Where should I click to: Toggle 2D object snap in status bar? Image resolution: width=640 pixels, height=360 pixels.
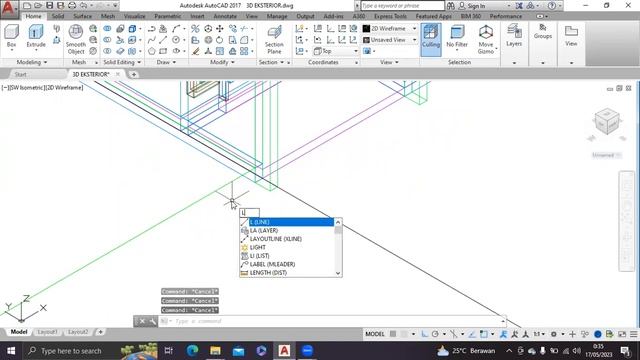click(x=484, y=334)
